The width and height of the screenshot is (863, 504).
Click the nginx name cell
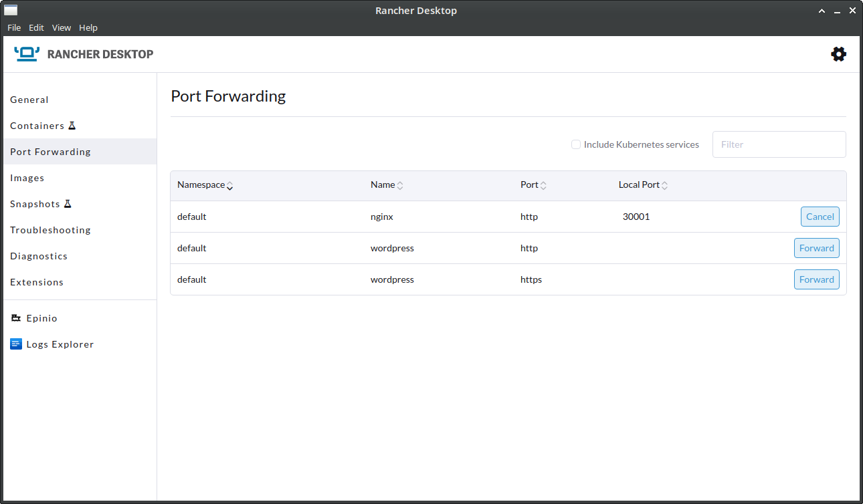click(x=382, y=217)
